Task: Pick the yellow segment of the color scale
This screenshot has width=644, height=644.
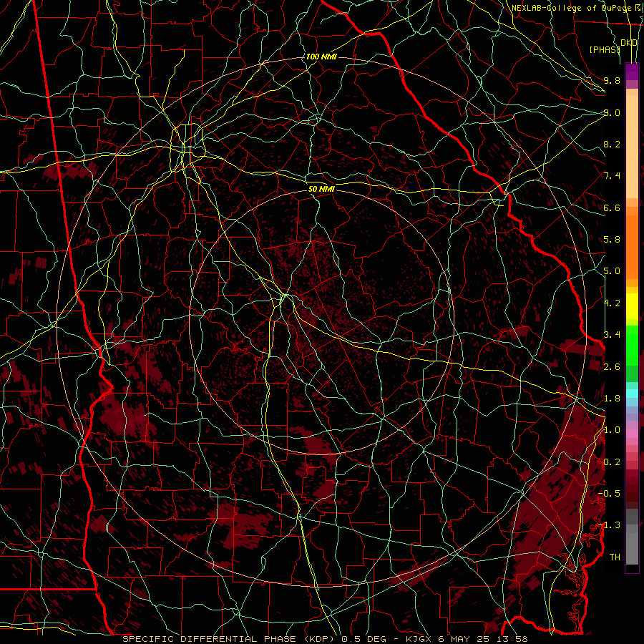Action: tap(632, 306)
